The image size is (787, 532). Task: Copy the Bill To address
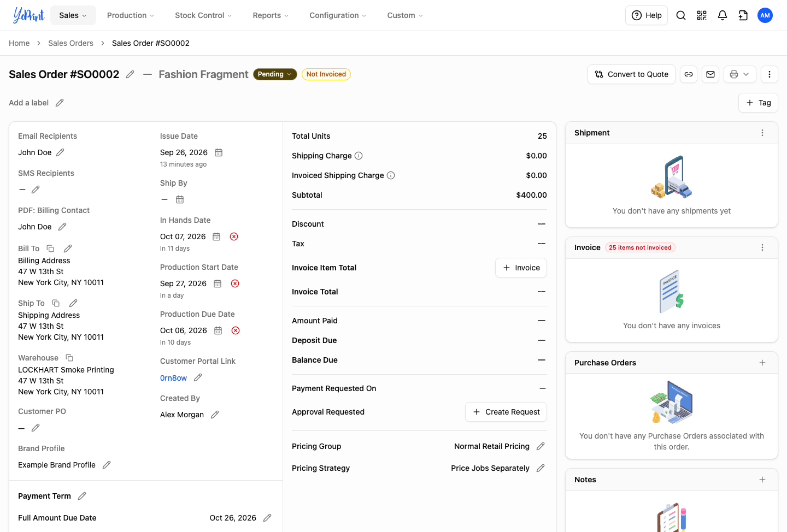pyautogui.click(x=50, y=249)
